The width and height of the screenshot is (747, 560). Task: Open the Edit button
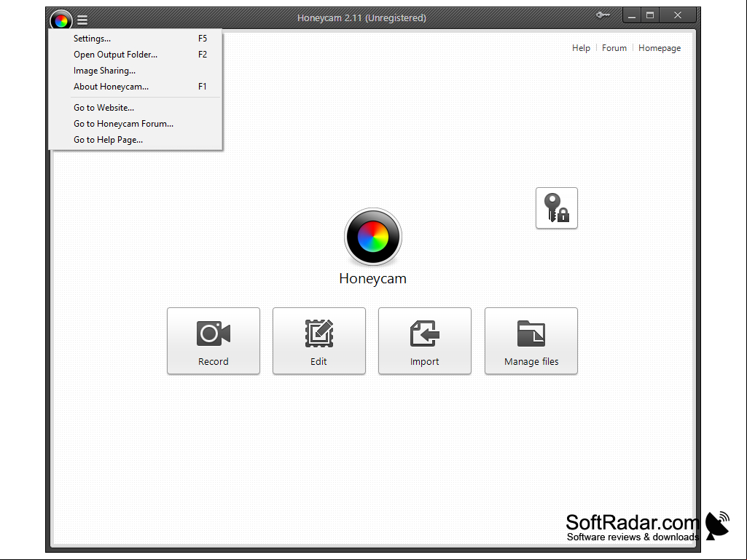pyautogui.click(x=319, y=341)
